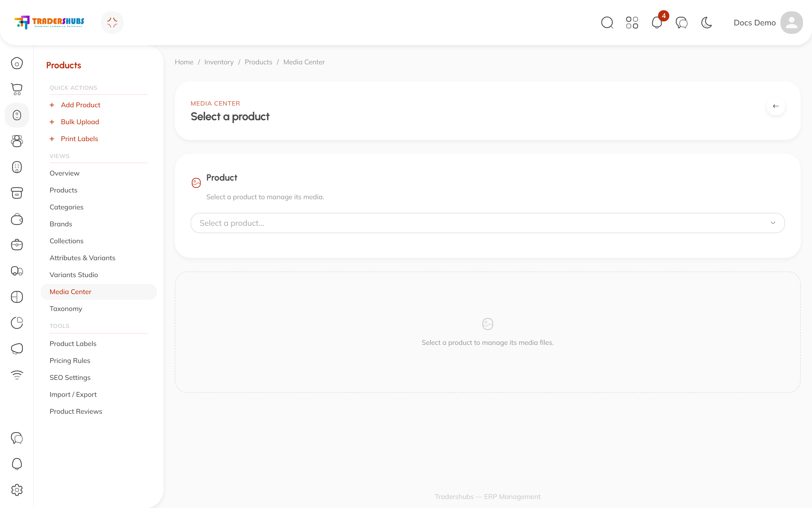The width and height of the screenshot is (812, 508).
Task: Open Product Reviews tool
Action: (x=76, y=411)
